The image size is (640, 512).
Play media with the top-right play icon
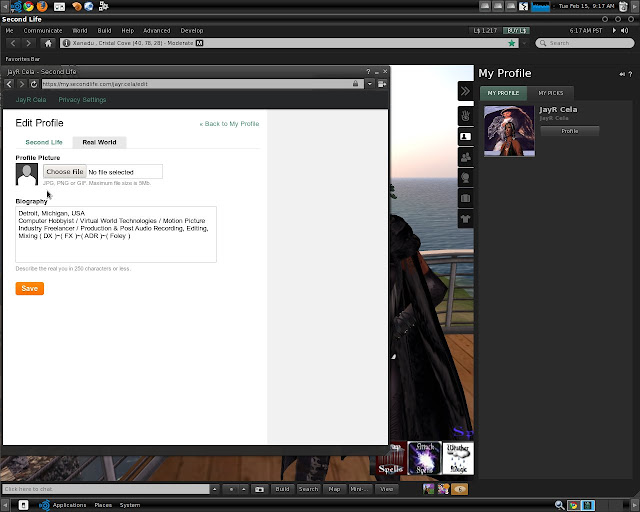(x=614, y=31)
